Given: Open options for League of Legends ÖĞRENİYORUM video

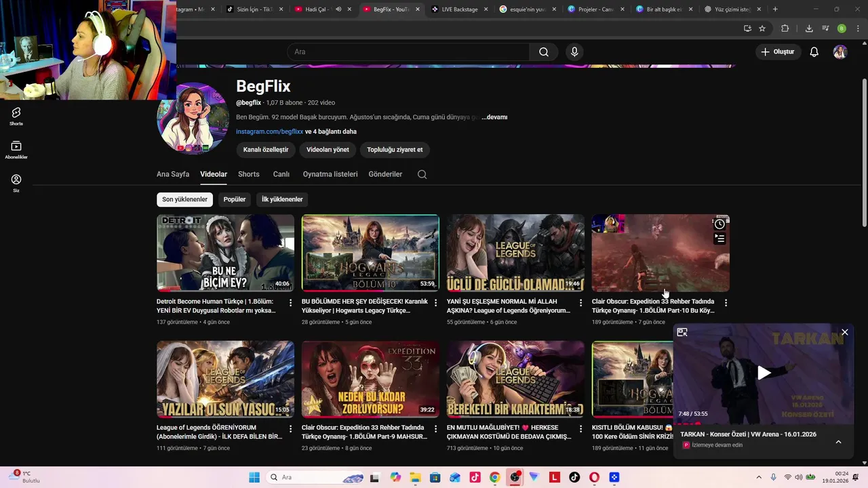Looking at the screenshot, I should pos(290,429).
